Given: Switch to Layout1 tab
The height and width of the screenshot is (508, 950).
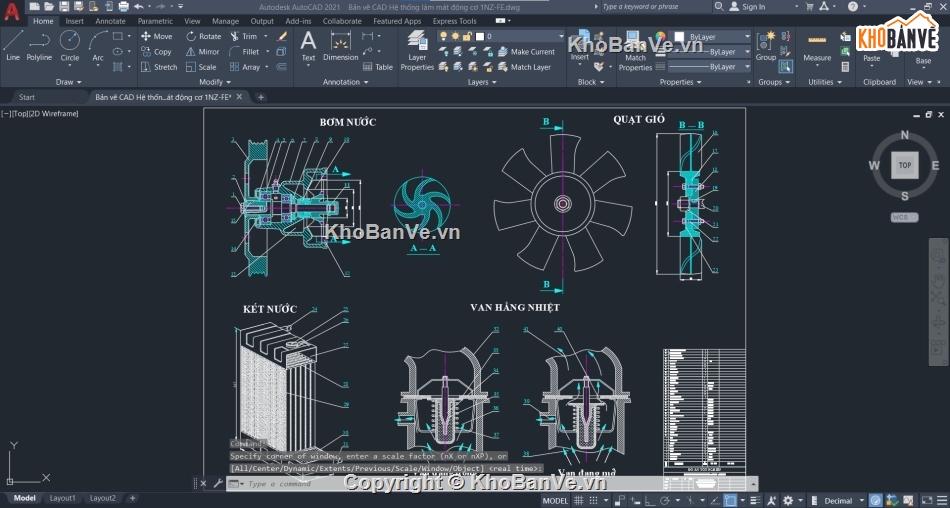Looking at the screenshot, I should coord(62,498).
